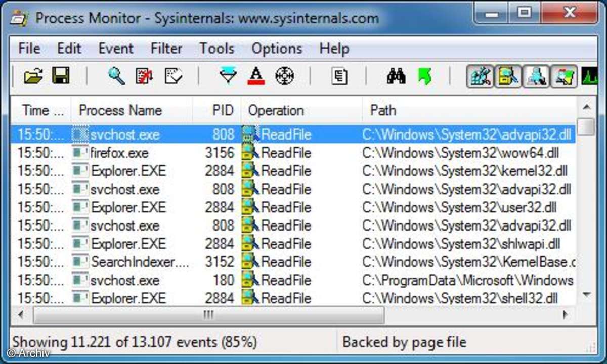607x364 pixels.
Task: Click the horizontal scrollbar left arrow
Action: pyautogui.click(x=21, y=315)
